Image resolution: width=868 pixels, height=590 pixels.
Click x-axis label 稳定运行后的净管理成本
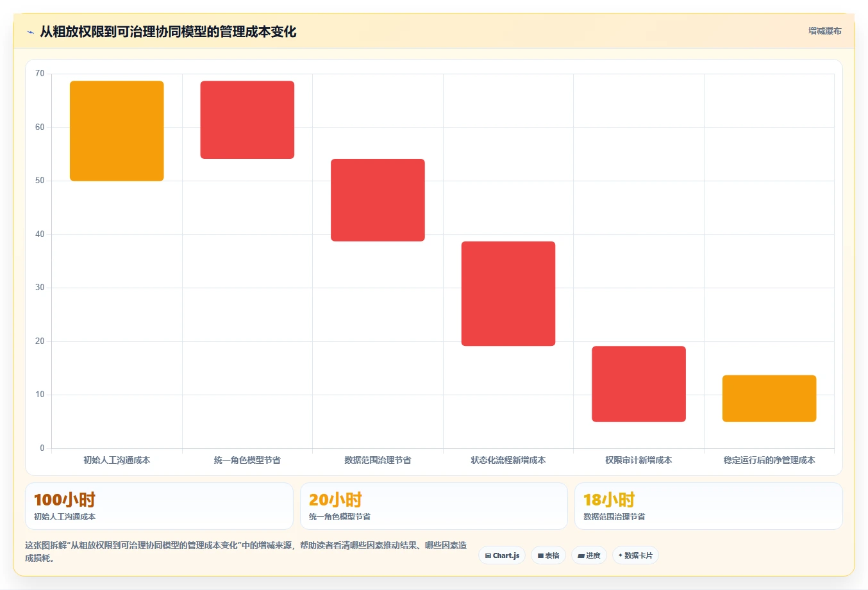tap(769, 460)
